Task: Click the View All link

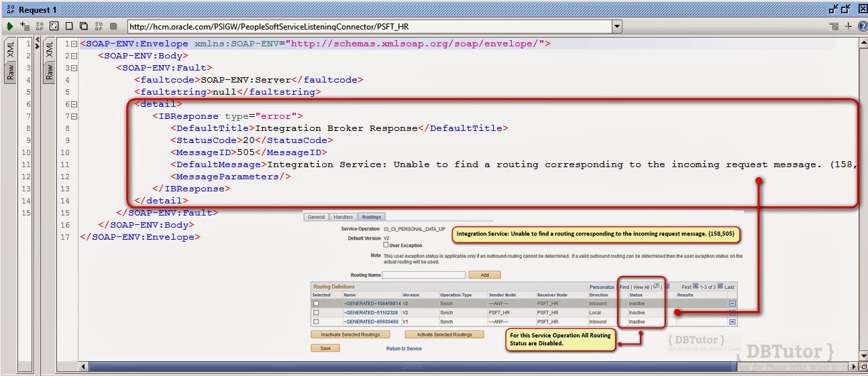Action: point(641,287)
